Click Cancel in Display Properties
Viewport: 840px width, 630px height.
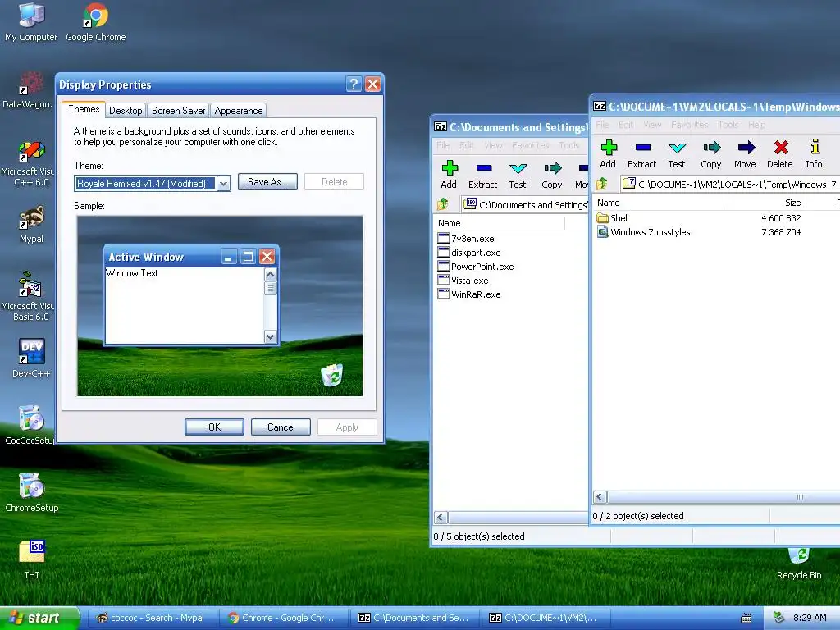(281, 427)
